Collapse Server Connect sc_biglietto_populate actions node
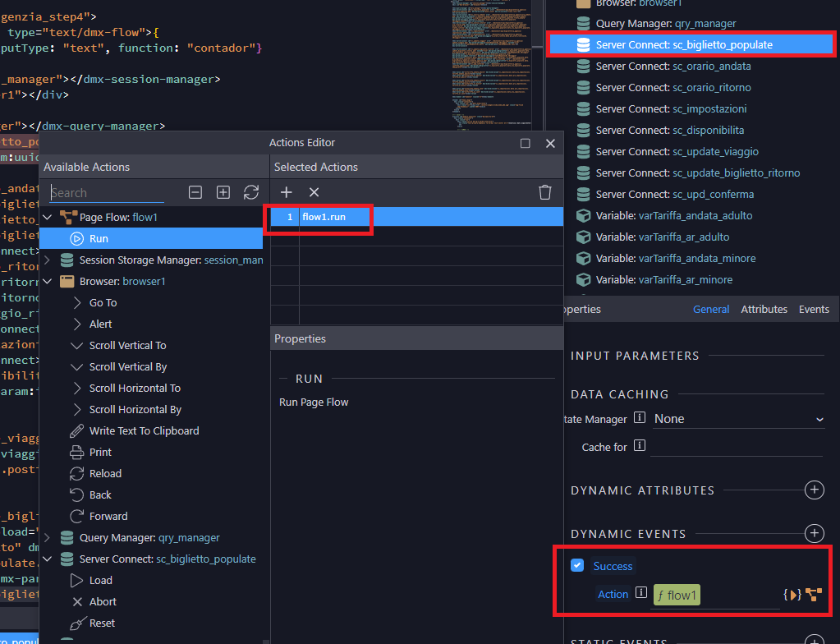Screen dimensions: 840x644 click(48, 559)
